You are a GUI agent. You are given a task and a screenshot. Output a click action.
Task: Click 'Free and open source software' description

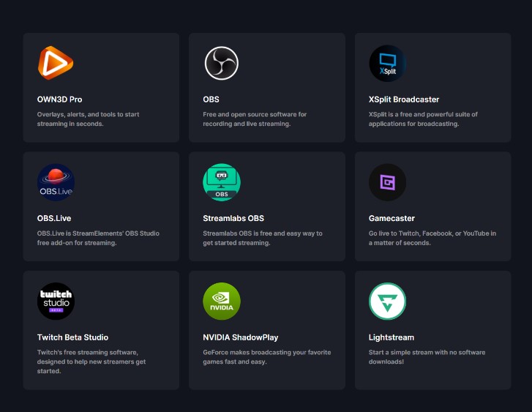tap(255, 119)
